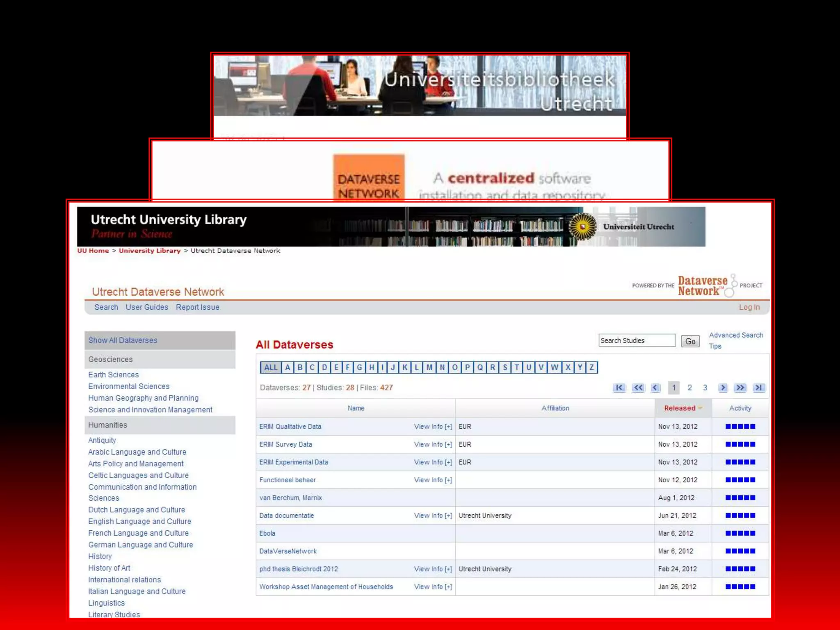Jump to the last page icon
The height and width of the screenshot is (630, 840).
coord(759,388)
